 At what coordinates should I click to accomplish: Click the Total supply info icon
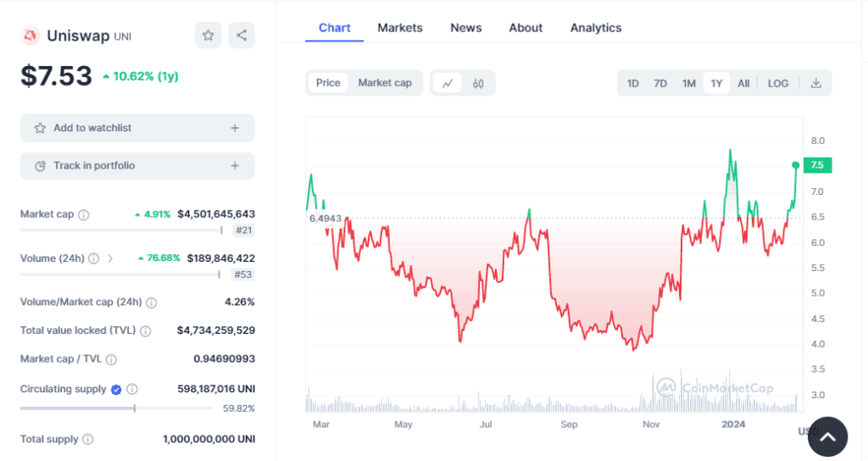pos(88,440)
